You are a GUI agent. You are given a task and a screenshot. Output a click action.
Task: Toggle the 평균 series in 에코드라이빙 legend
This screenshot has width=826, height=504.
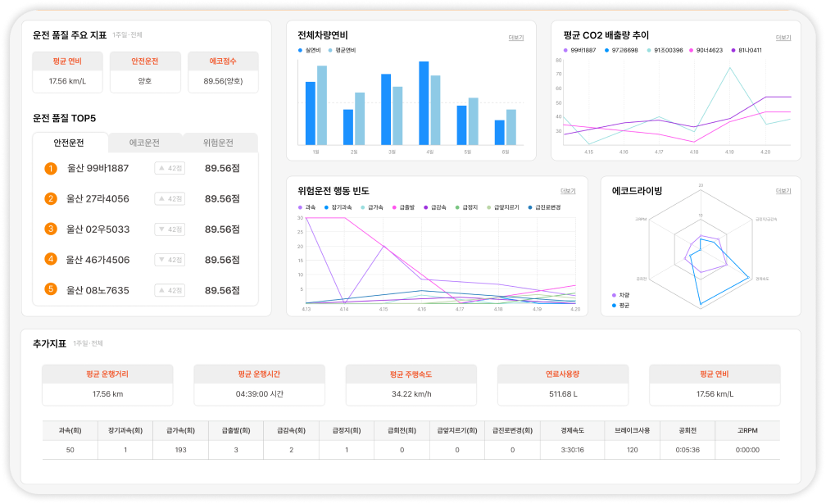tap(620, 306)
